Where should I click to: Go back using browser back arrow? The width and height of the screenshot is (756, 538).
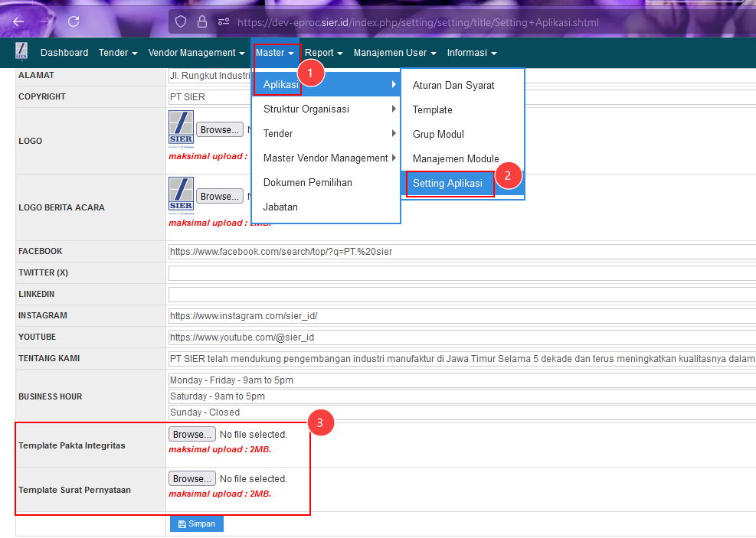[x=18, y=22]
